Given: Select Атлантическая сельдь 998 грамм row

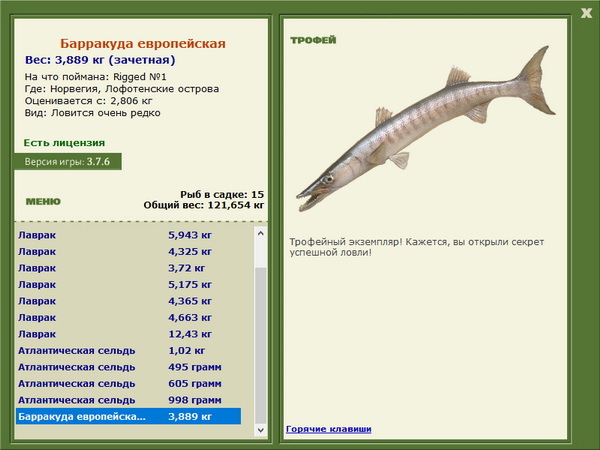Looking at the screenshot, I should [x=128, y=399].
